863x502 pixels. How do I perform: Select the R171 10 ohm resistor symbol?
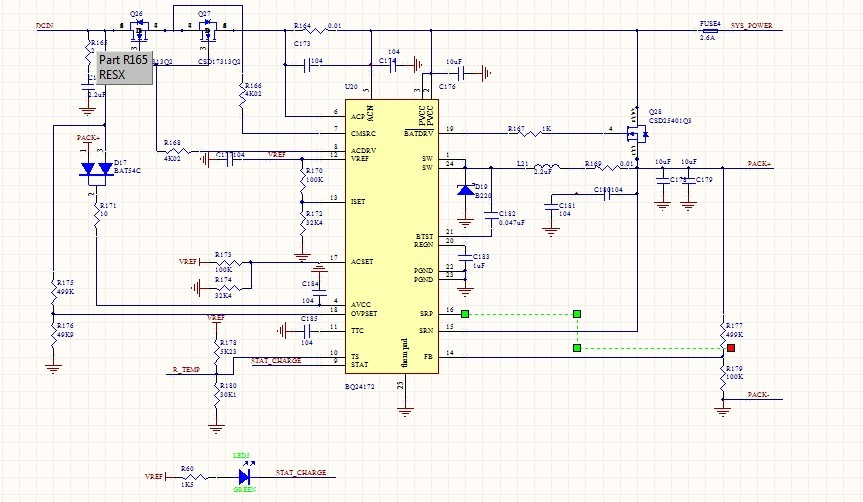point(96,214)
